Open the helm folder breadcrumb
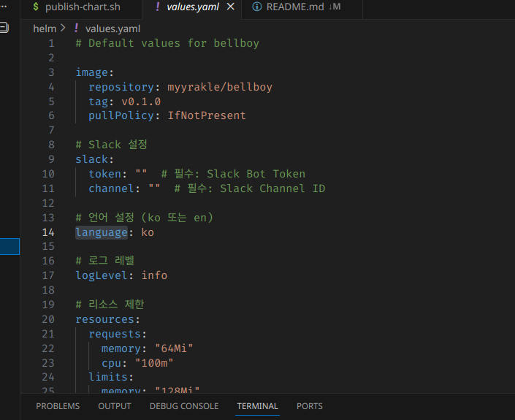 click(x=45, y=28)
